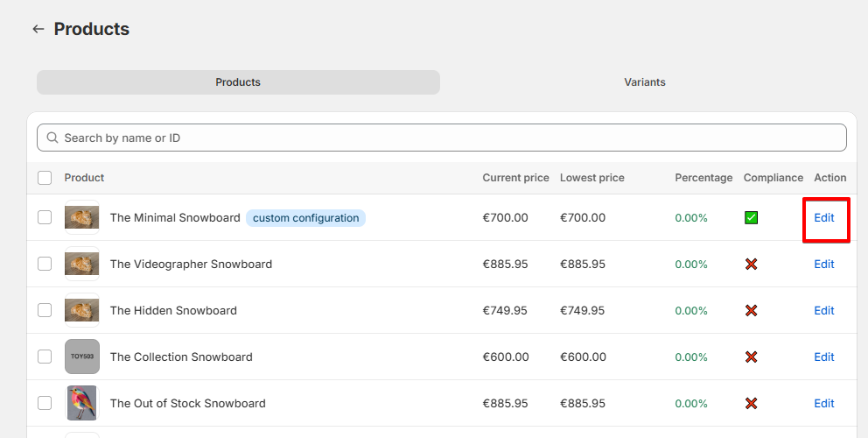
Task: Click the red X for Hidden Snowboard
Action: [x=752, y=311]
